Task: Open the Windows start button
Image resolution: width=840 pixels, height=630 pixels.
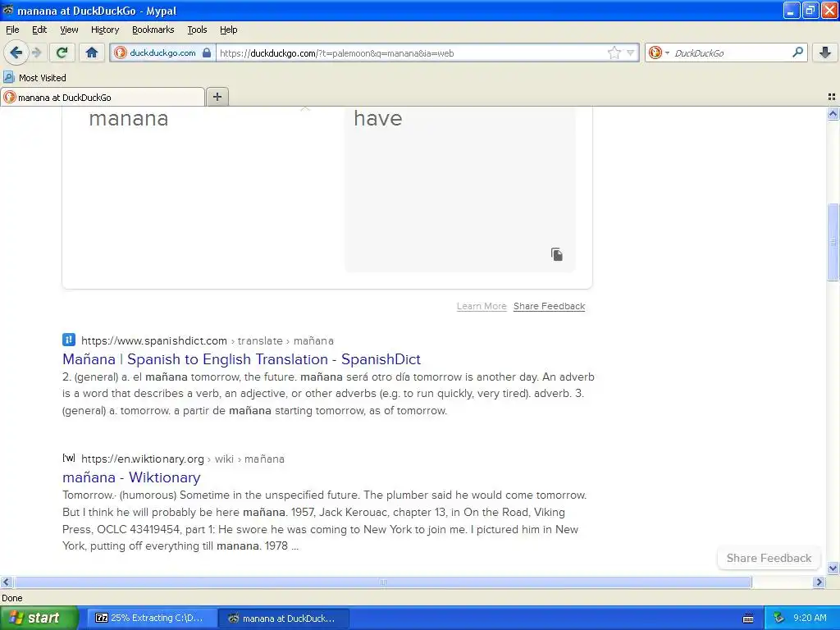Action: (x=39, y=619)
